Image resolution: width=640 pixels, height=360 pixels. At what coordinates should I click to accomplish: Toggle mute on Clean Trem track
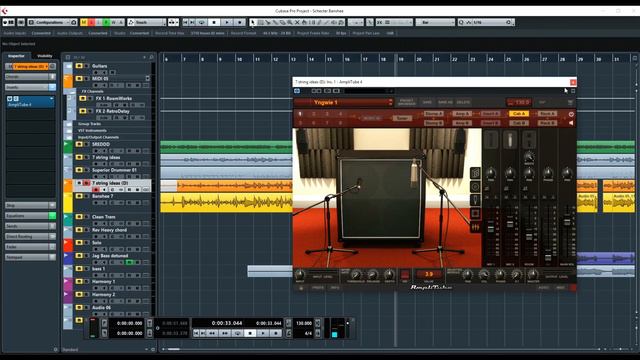(x=79, y=217)
